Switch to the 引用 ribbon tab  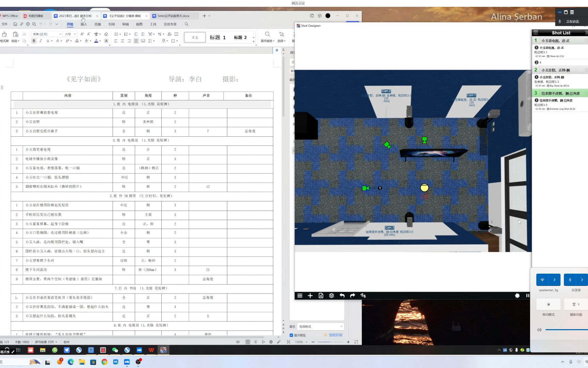[x=112, y=24]
